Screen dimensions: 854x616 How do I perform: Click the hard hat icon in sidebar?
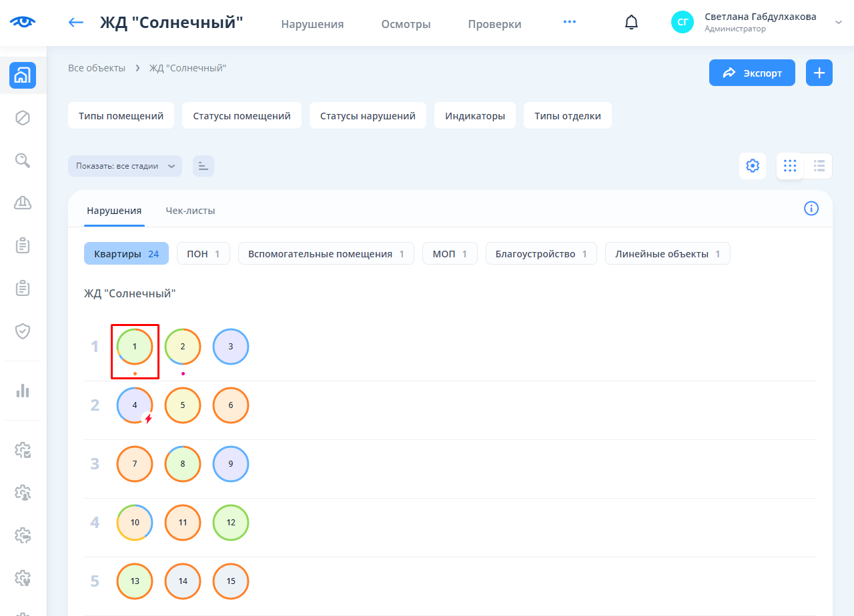pos(23,203)
